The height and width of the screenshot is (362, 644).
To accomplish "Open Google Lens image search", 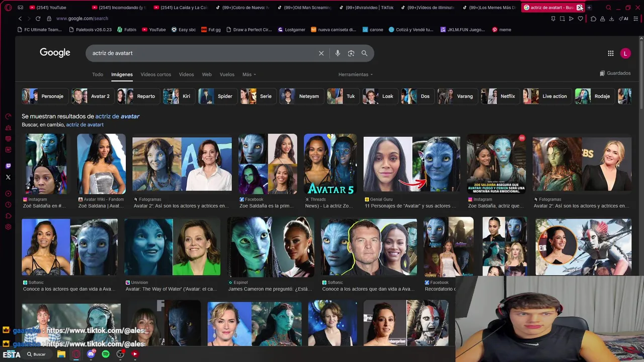I will [351, 53].
